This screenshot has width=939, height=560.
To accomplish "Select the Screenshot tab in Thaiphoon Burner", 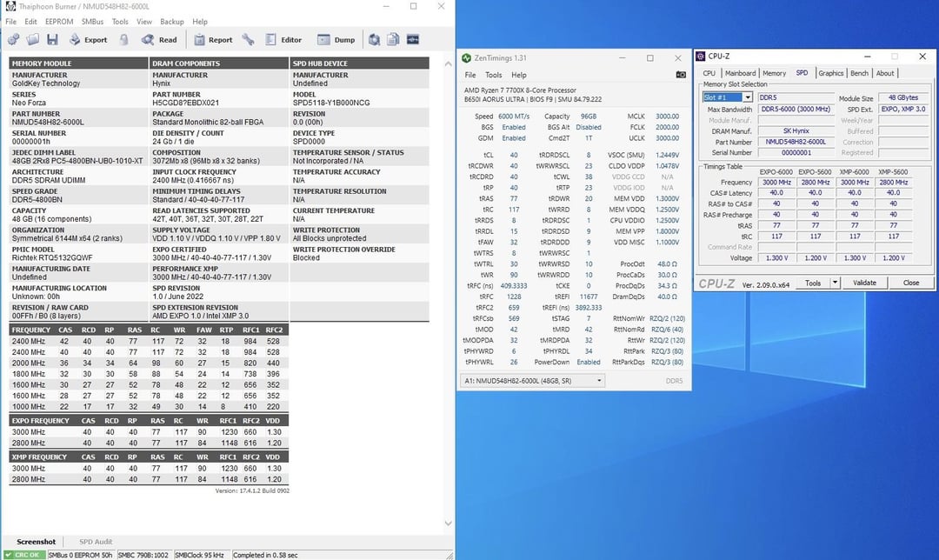I will [x=36, y=542].
